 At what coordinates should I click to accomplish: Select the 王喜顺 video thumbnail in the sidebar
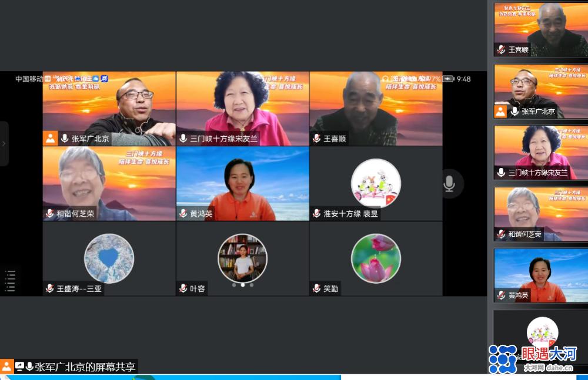click(x=541, y=30)
